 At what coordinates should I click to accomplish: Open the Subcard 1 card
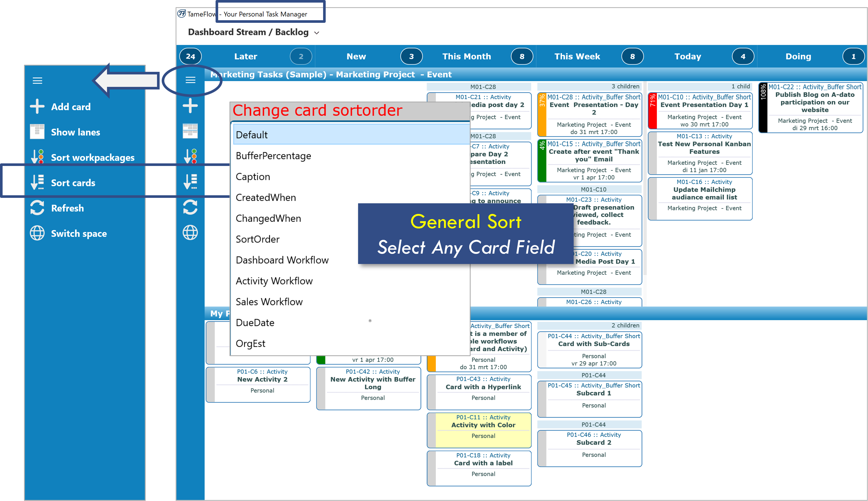click(589, 399)
